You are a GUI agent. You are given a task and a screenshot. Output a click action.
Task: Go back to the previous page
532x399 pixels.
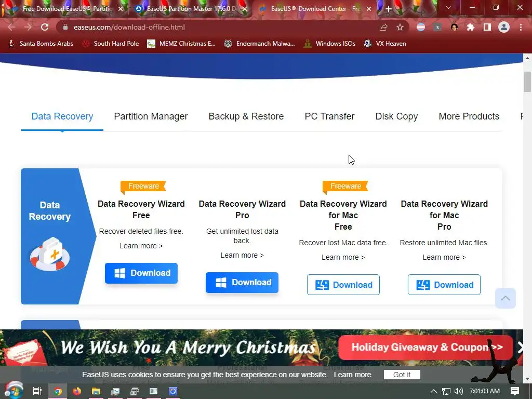[x=11, y=27]
